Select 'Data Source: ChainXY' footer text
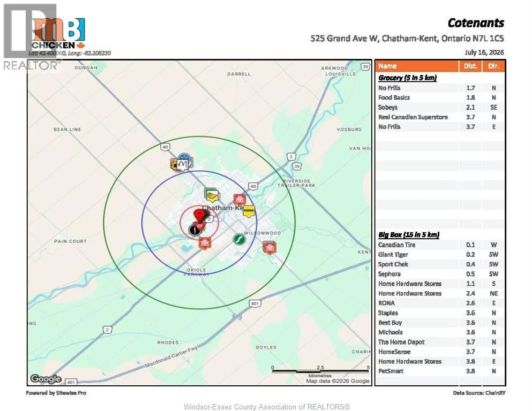 pyautogui.click(x=479, y=393)
